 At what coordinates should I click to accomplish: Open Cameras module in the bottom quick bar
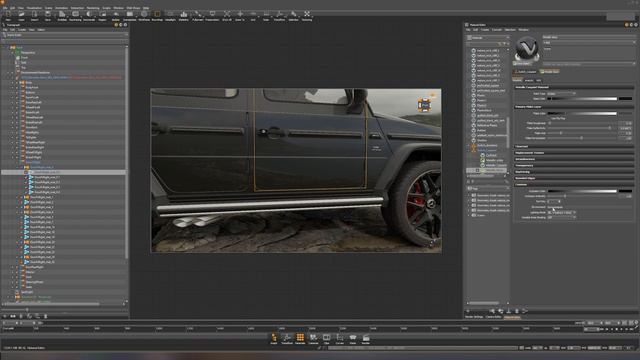pos(313,339)
